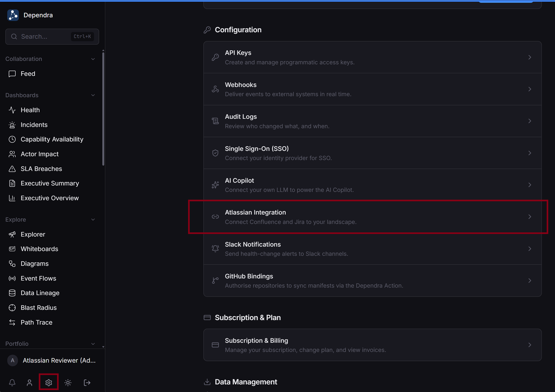Collapse the Explore section
The width and height of the screenshot is (555, 392).
point(93,220)
